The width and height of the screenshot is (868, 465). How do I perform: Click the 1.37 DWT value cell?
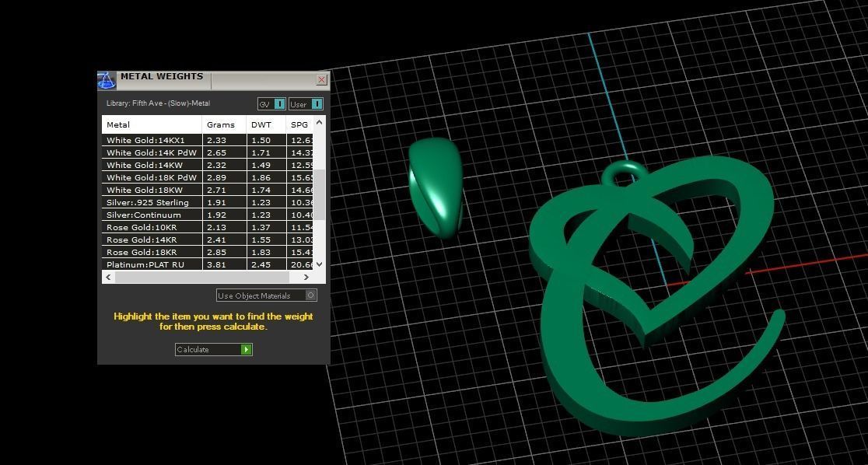pos(266,228)
